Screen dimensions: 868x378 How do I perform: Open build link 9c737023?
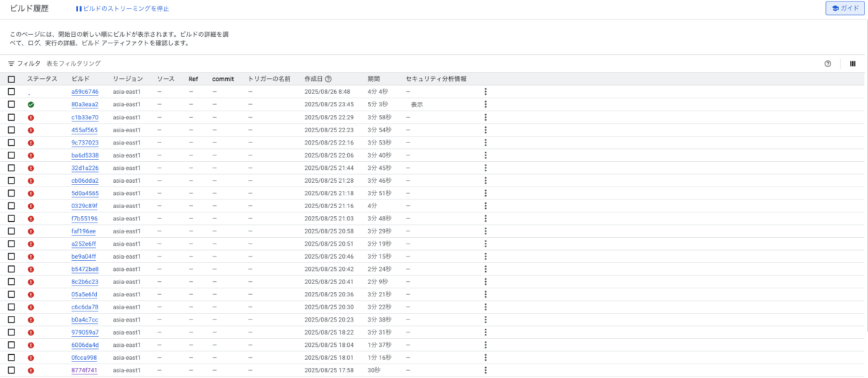point(85,142)
